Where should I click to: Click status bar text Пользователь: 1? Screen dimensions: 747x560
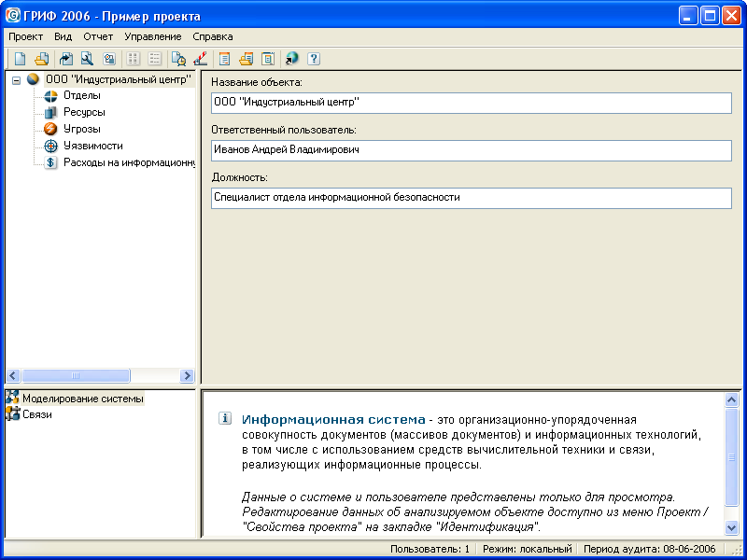pyautogui.click(x=430, y=549)
